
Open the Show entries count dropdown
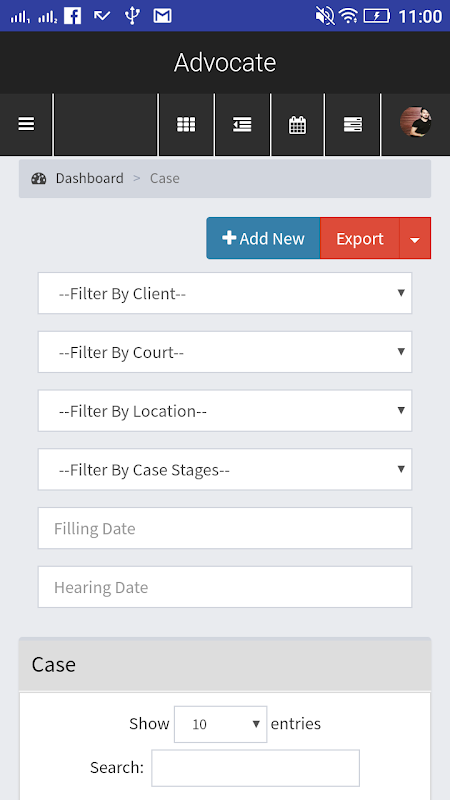click(220, 724)
